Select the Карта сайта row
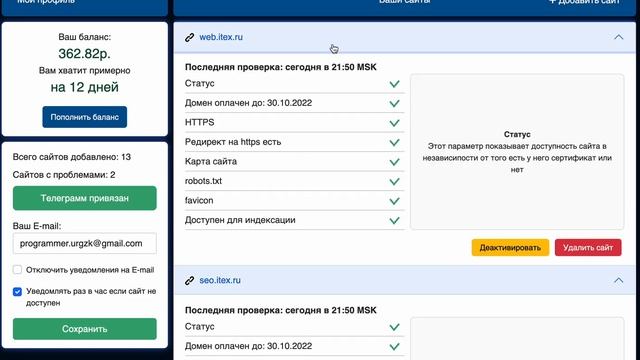 coord(295,162)
